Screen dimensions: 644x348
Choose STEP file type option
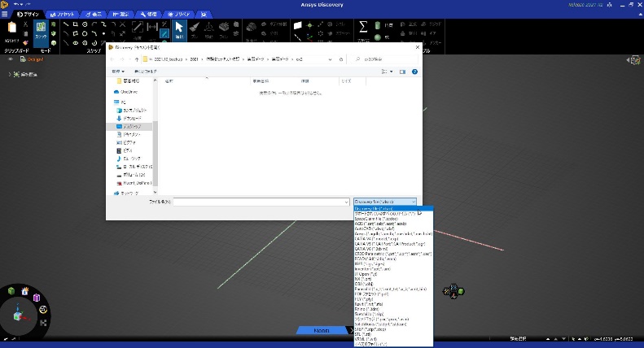coord(393,329)
